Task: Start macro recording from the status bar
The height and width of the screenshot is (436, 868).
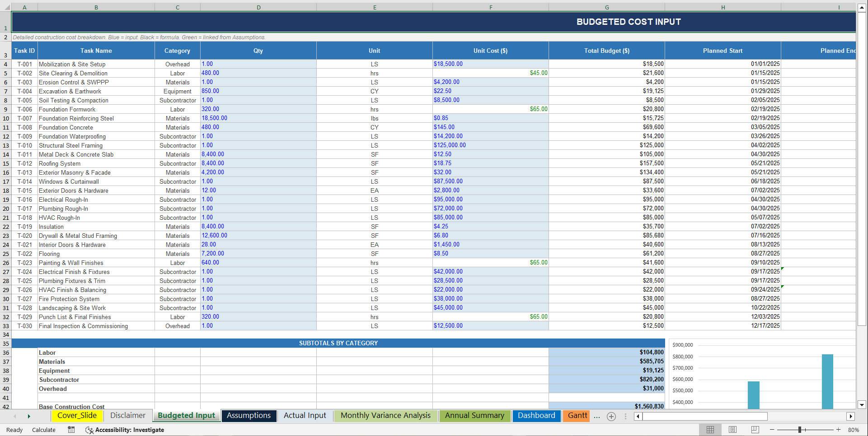Action: click(71, 430)
